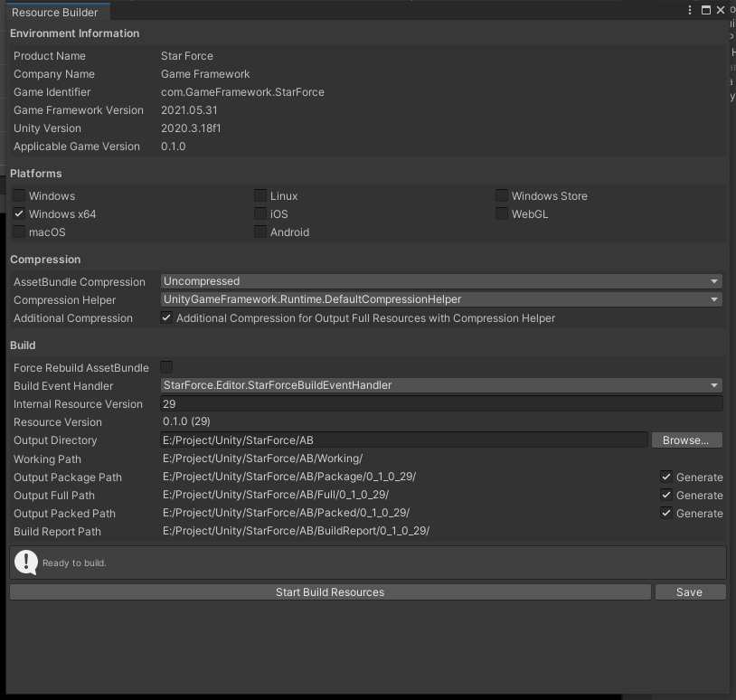
Task: Toggle Generate for Output Package Path
Action: coord(666,477)
